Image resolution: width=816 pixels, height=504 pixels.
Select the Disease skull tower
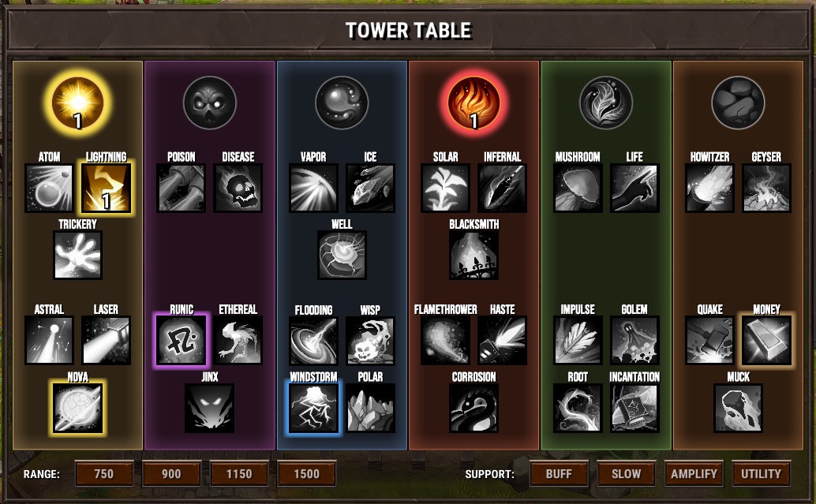238,188
